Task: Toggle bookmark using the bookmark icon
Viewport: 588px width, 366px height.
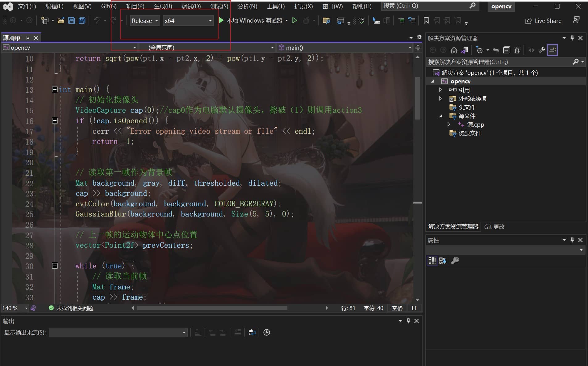Action: click(x=426, y=21)
